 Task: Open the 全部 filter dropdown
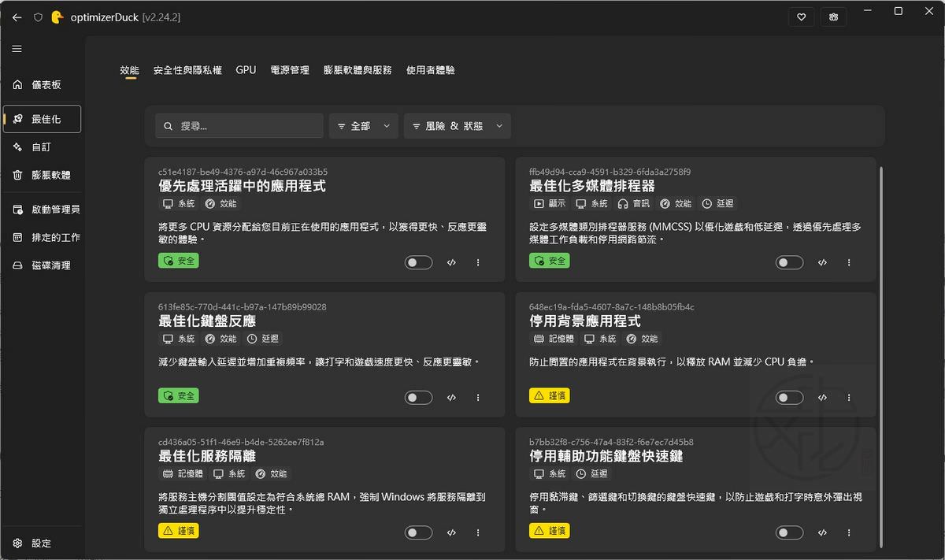point(363,126)
